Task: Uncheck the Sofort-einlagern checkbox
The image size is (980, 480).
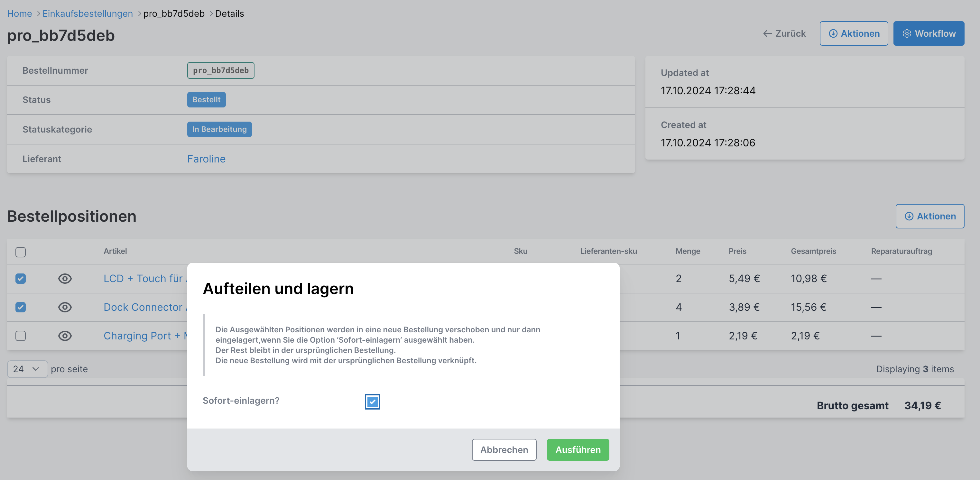Action: (372, 402)
